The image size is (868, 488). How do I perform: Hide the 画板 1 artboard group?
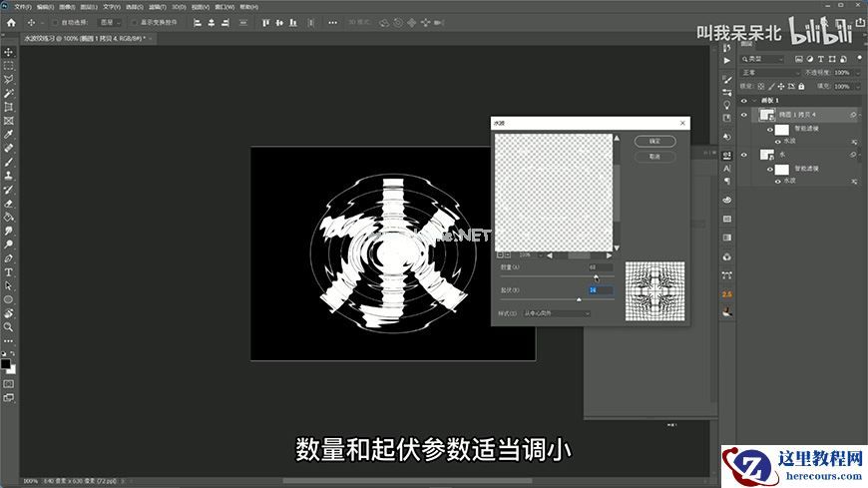pyautogui.click(x=744, y=100)
